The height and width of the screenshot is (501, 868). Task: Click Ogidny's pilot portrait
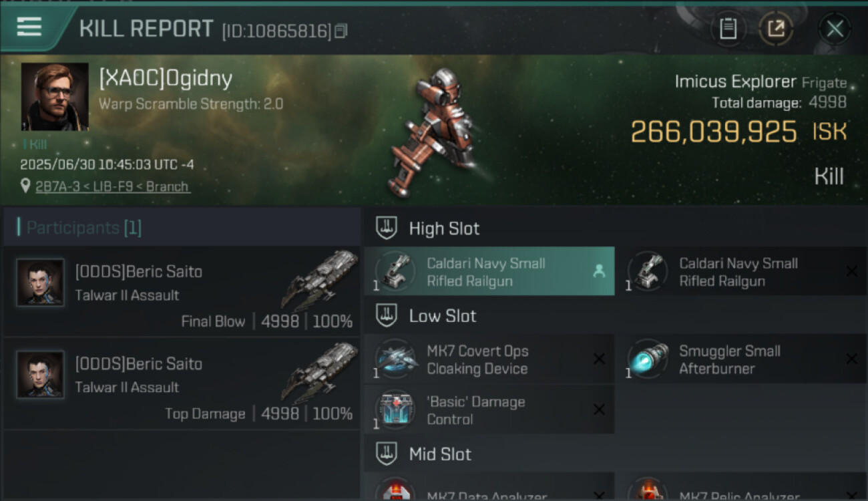tap(55, 97)
